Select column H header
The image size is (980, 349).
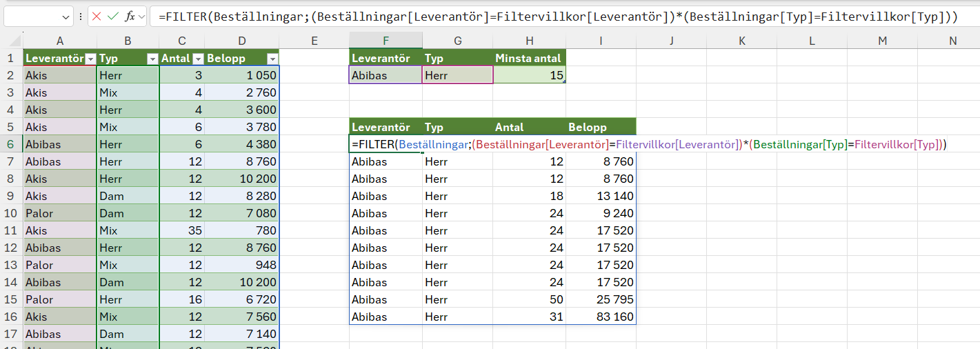point(529,41)
